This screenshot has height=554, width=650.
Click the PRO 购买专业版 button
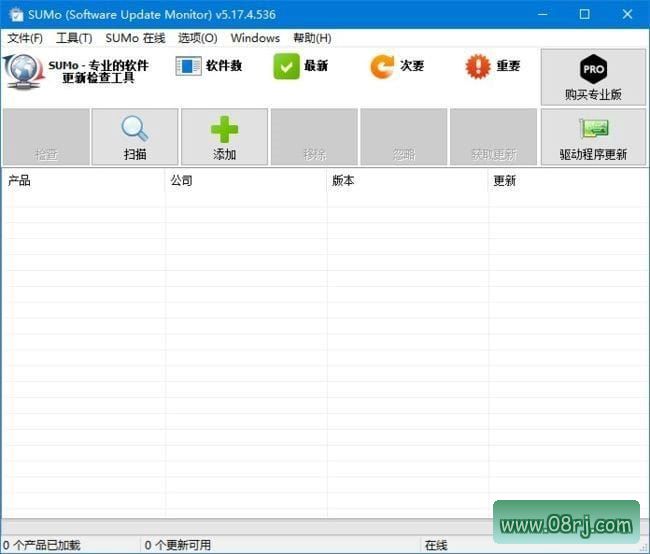tap(593, 78)
